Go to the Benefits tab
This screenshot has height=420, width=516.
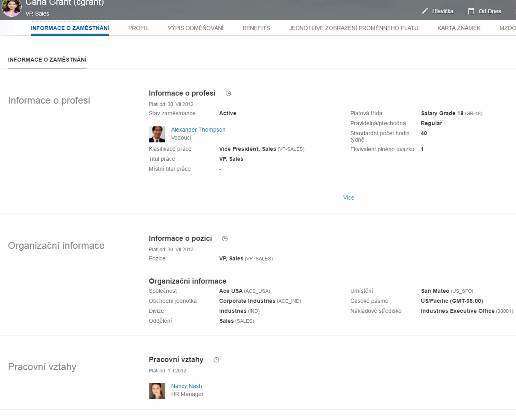click(256, 28)
